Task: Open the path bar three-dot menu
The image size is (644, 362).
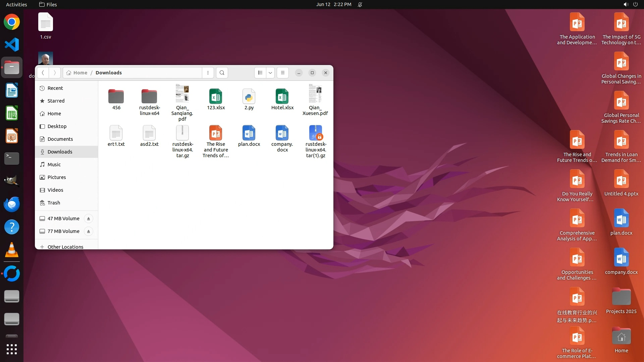Action: click(208, 73)
